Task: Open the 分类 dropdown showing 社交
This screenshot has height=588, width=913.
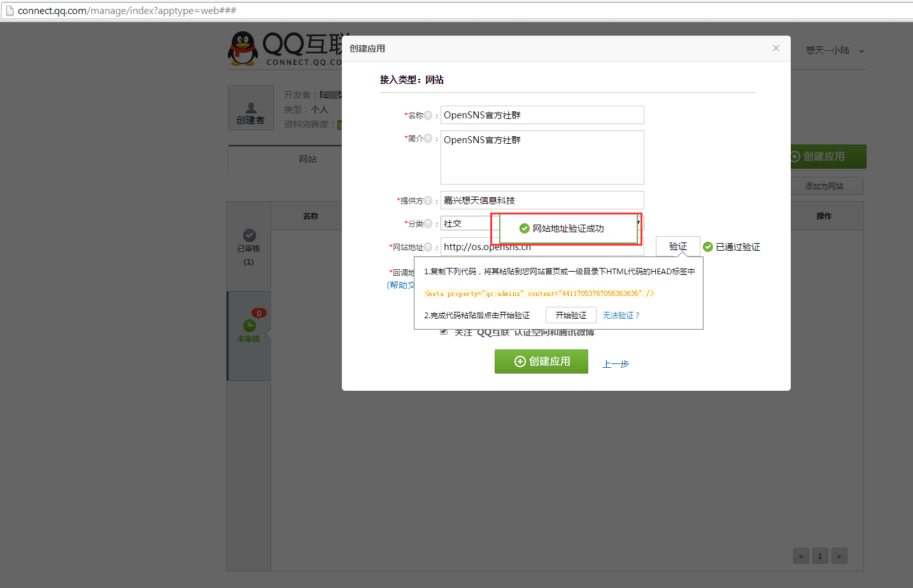Action: (x=542, y=223)
